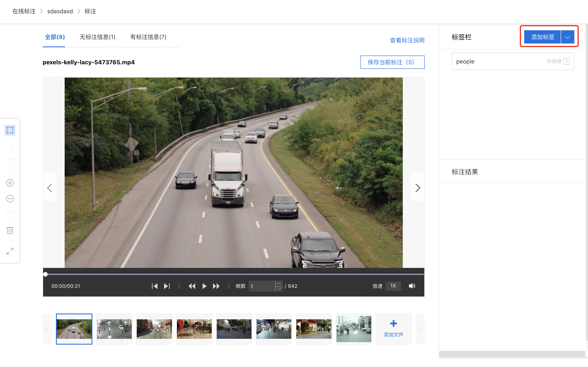
Task: Click the fast-forward double-arrow button
Action: [x=216, y=286]
